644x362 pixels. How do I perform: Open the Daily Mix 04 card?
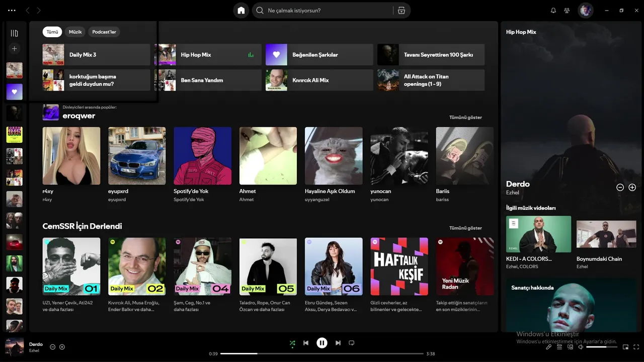[203, 275]
